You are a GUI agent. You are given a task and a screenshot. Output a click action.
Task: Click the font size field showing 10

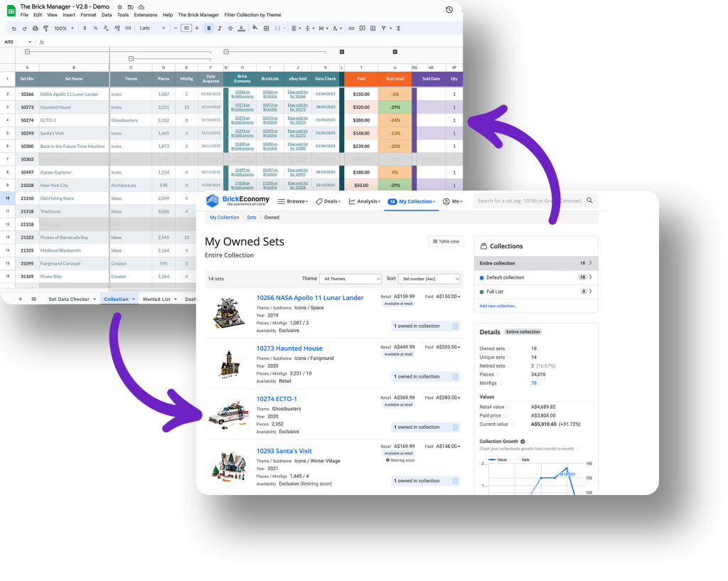[x=186, y=28]
